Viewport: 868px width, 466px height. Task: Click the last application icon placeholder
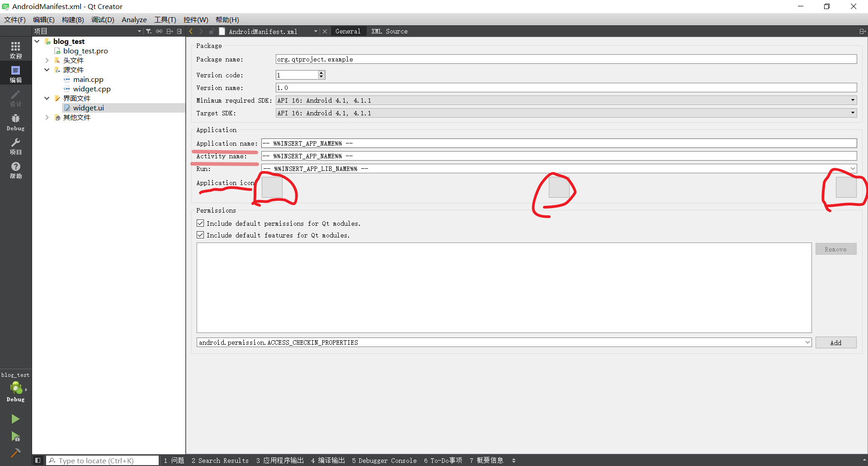[846, 187]
